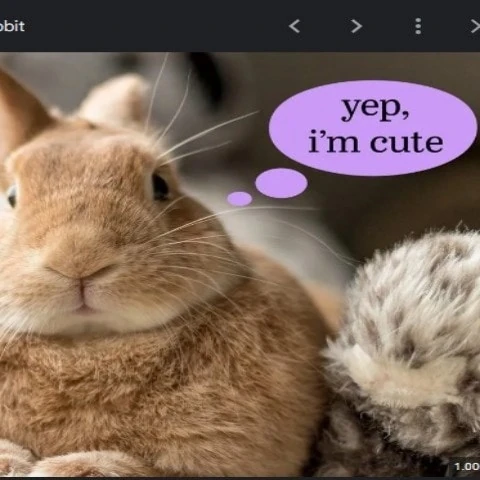The width and height of the screenshot is (480, 480).
Task: Click the rabbit image preview
Action: 240,264
